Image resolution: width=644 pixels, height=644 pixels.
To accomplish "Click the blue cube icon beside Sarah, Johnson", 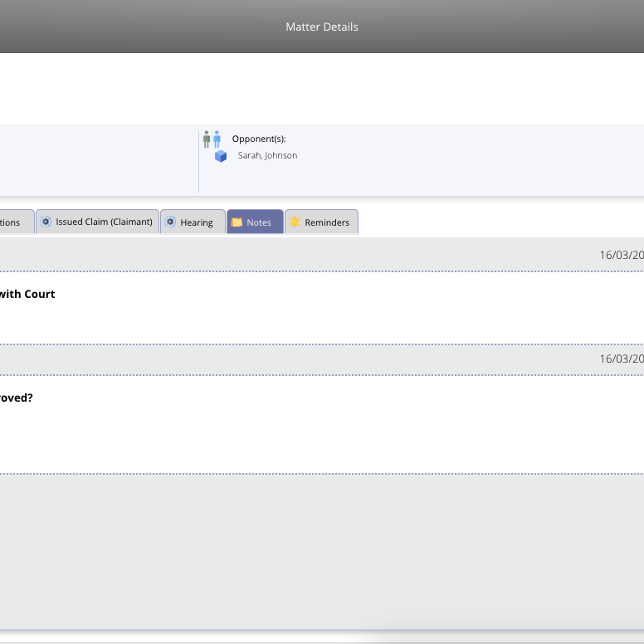I will tap(221, 156).
